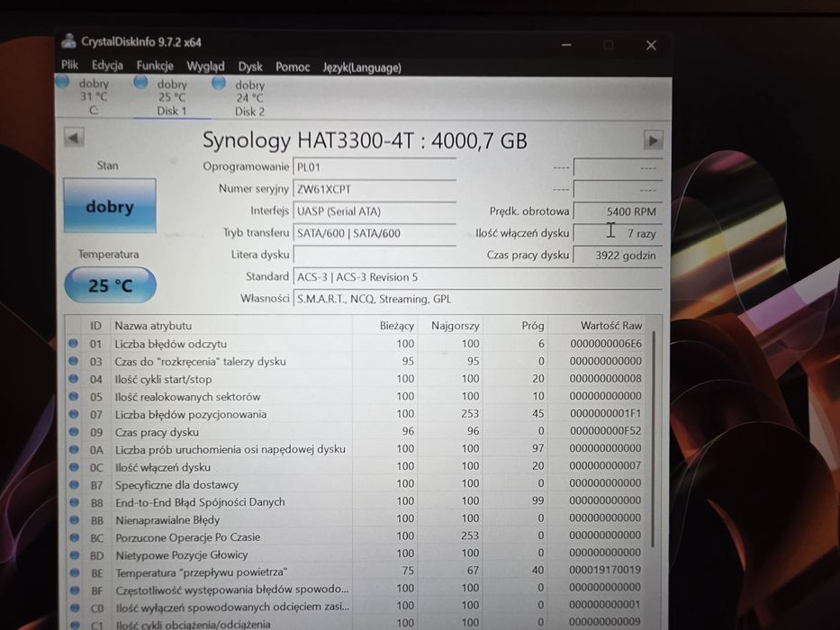Open the Funkcje menu

click(x=155, y=66)
